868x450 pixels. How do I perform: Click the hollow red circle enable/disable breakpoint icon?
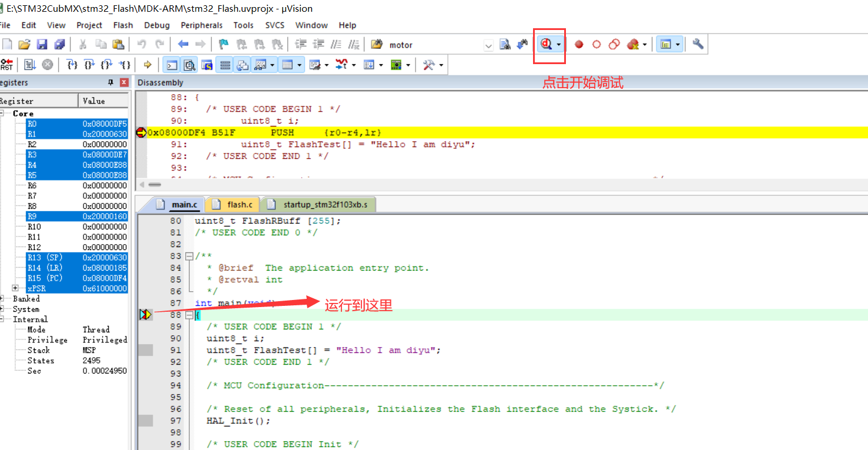point(596,44)
